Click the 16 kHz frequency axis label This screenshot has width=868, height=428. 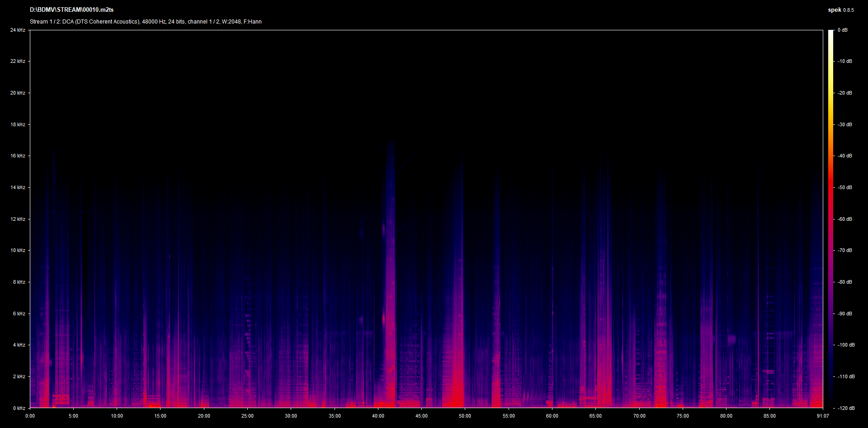[x=18, y=156]
